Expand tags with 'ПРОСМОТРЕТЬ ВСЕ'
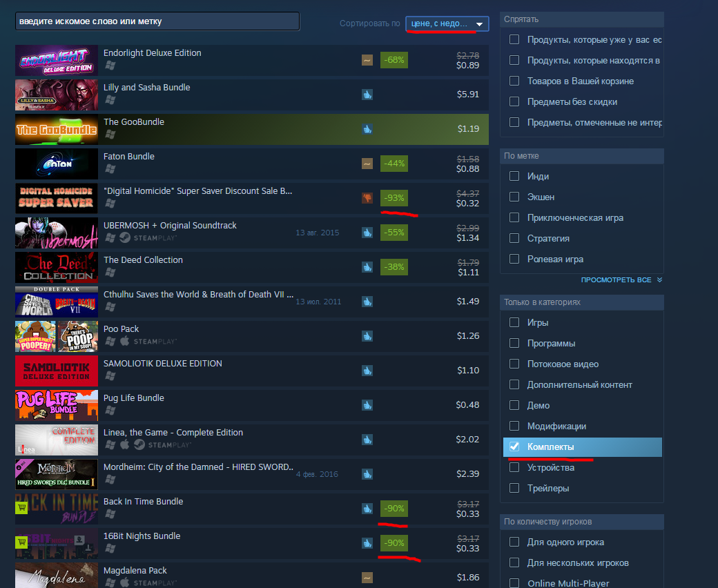 coord(621,280)
